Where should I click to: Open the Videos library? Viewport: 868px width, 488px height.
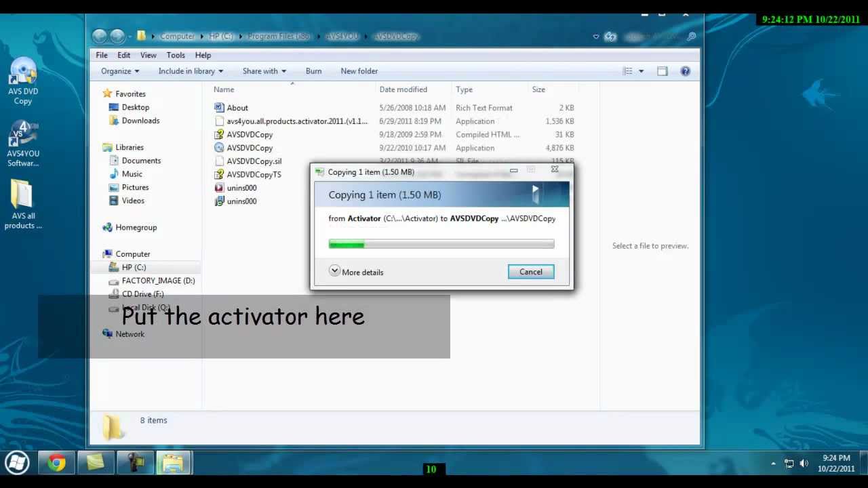pos(133,201)
